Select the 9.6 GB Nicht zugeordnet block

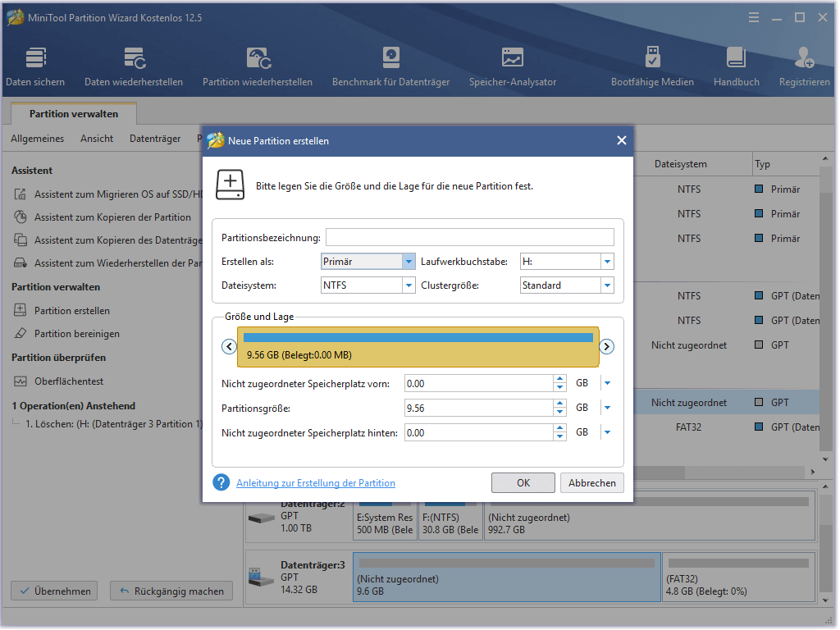click(507, 577)
